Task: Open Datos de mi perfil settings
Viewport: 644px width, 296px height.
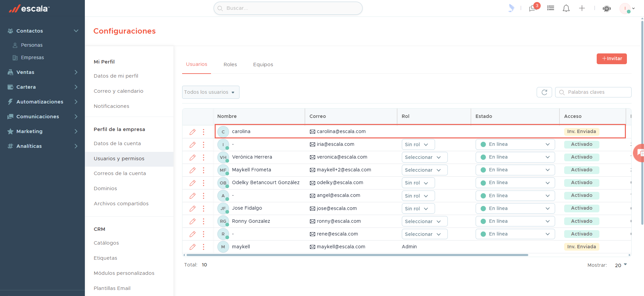Action: coord(116,76)
